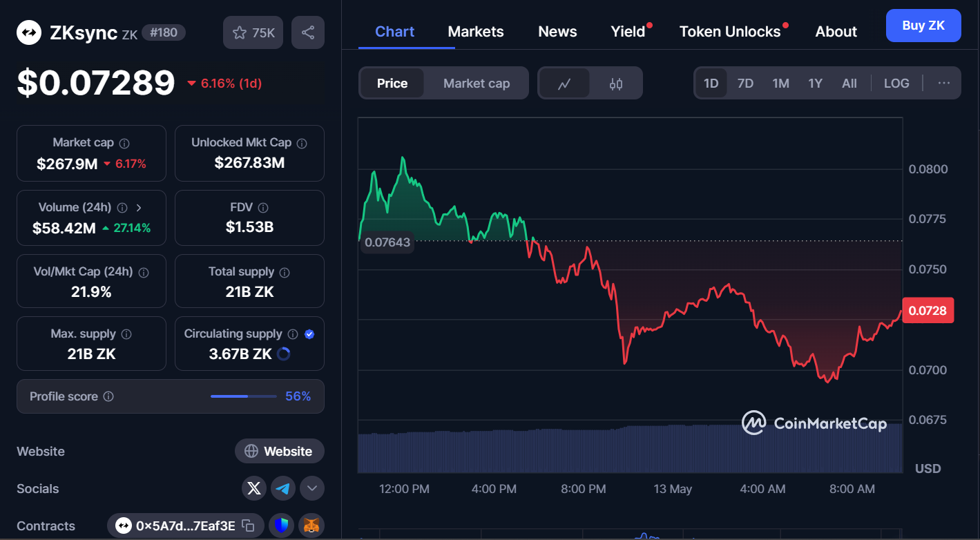Screen dimensions: 980x540
Task: Expand Volume (24h) details chevron
Action: pyautogui.click(x=139, y=207)
